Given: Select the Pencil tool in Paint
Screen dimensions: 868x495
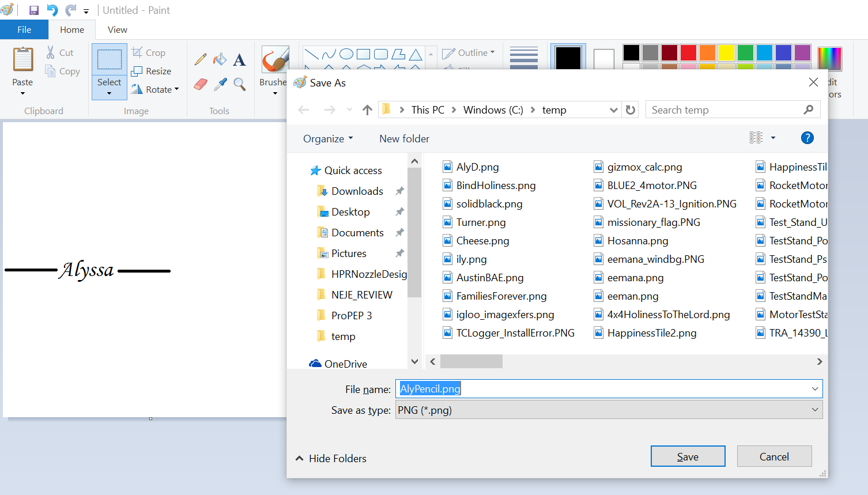Looking at the screenshot, I should [201, 59].
